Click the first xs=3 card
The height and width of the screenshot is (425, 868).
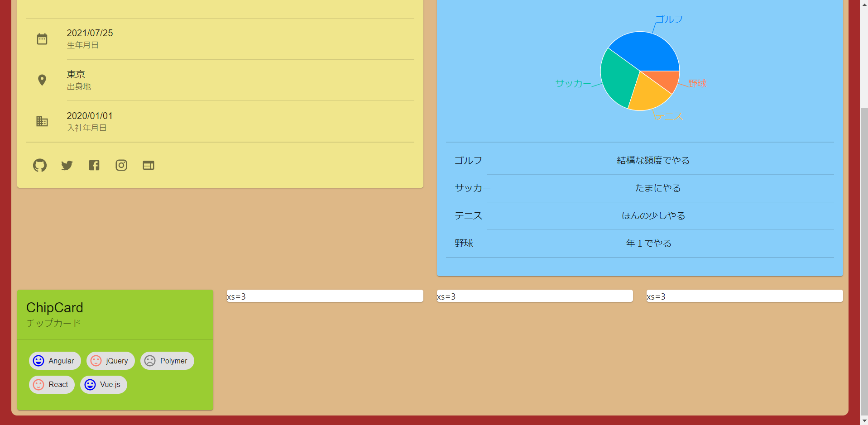click(325, 296)
